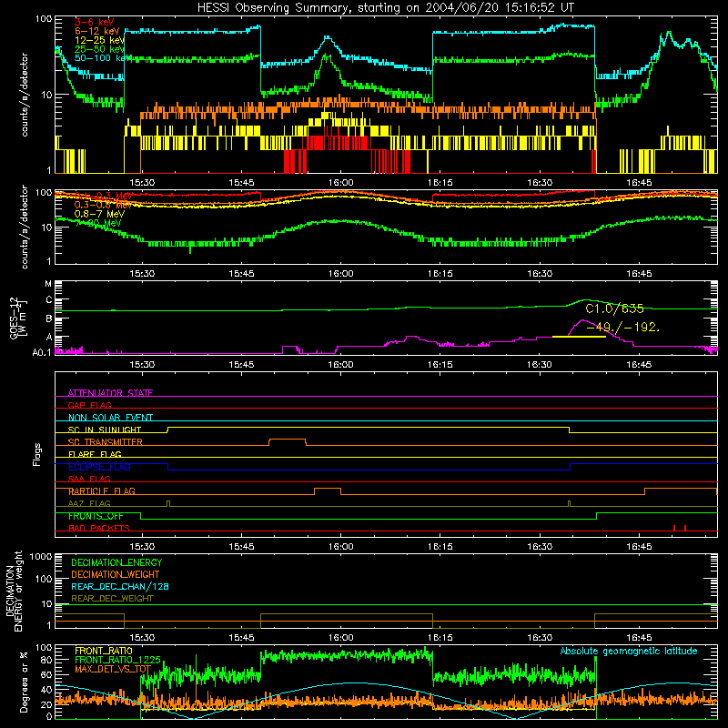Click 16:00 tick label under the Flags panel

[x=340, y=547]
